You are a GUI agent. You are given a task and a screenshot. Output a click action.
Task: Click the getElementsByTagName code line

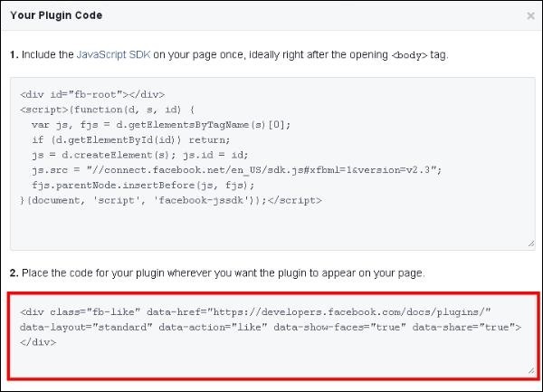coord(161,124)
